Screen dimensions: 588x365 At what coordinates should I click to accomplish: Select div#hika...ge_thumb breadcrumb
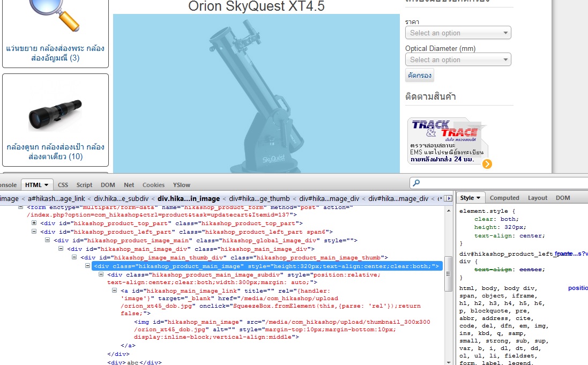259,198
